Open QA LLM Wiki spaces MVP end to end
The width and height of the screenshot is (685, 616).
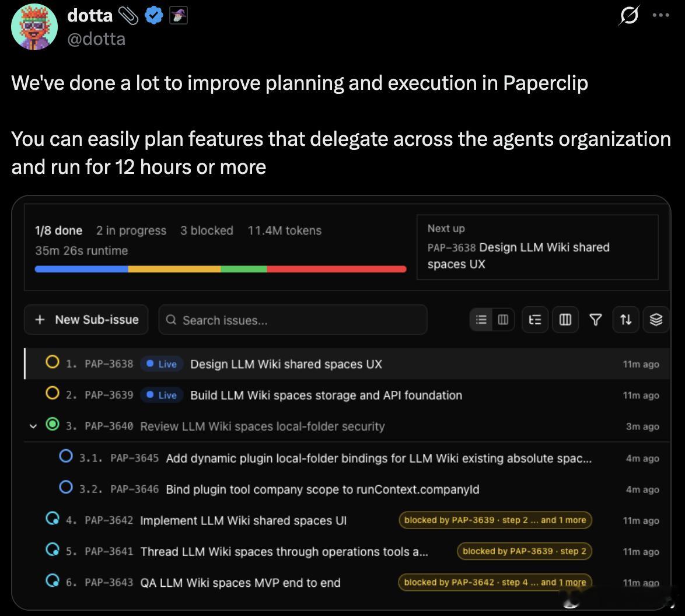240,582
